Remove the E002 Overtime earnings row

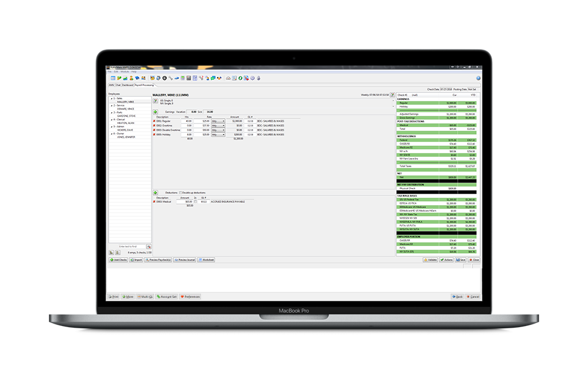(154, 126)
